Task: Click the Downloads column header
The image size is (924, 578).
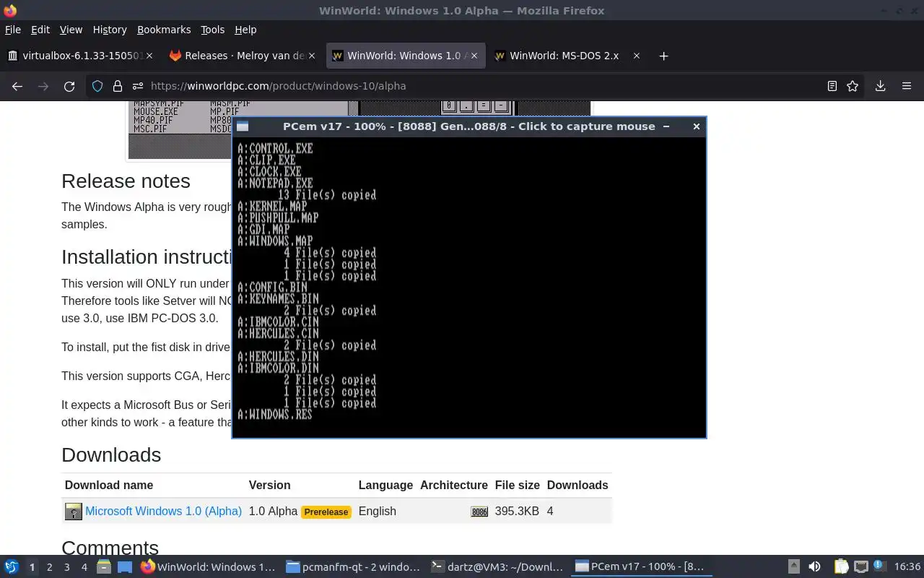Action: (x=577, y=485)
